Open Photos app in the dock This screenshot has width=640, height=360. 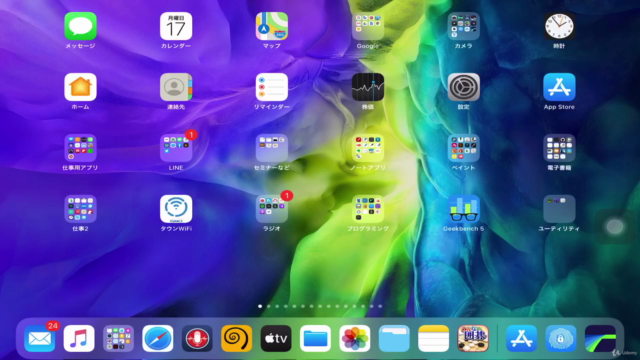click(355, 338)
